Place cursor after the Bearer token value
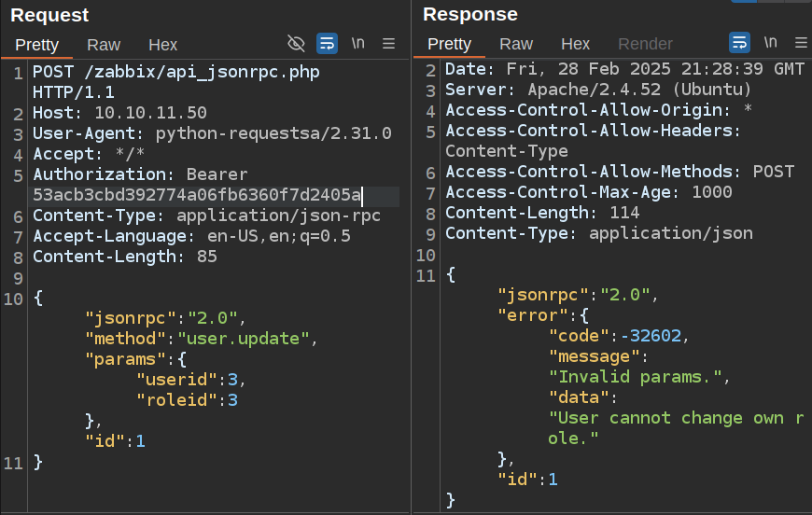812x515 pixels. tap(362, 195)
